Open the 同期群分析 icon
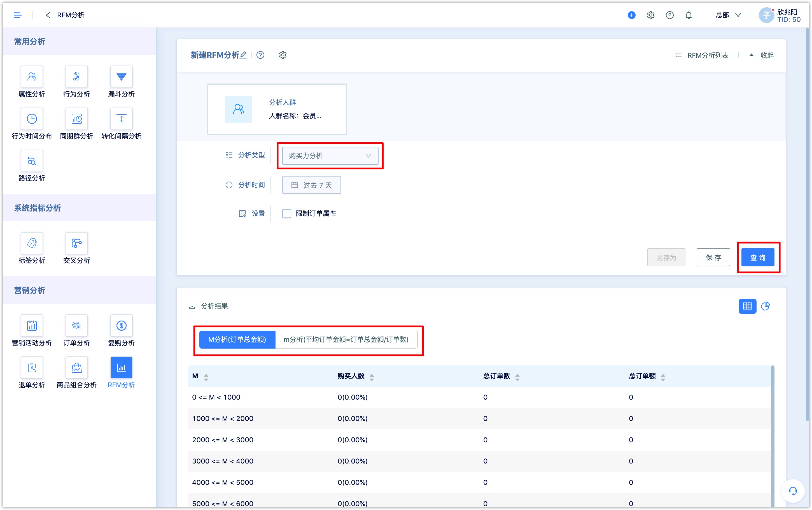 pos(76,119)
